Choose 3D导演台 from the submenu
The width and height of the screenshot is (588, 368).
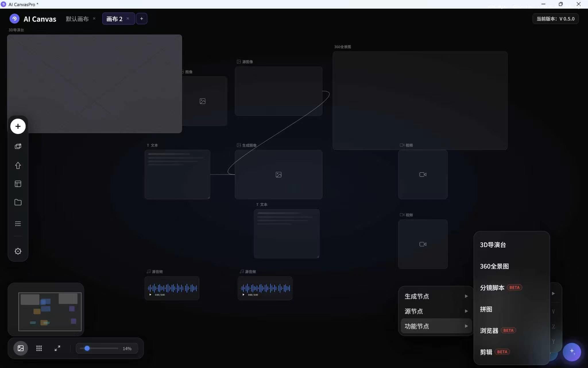512,245
